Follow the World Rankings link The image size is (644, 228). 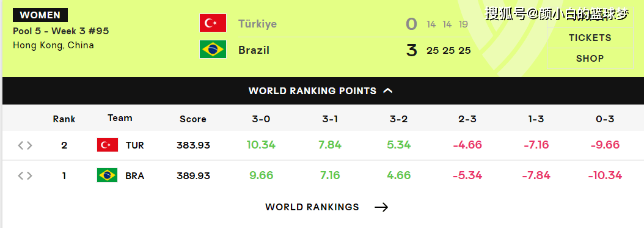coord(312,207)
